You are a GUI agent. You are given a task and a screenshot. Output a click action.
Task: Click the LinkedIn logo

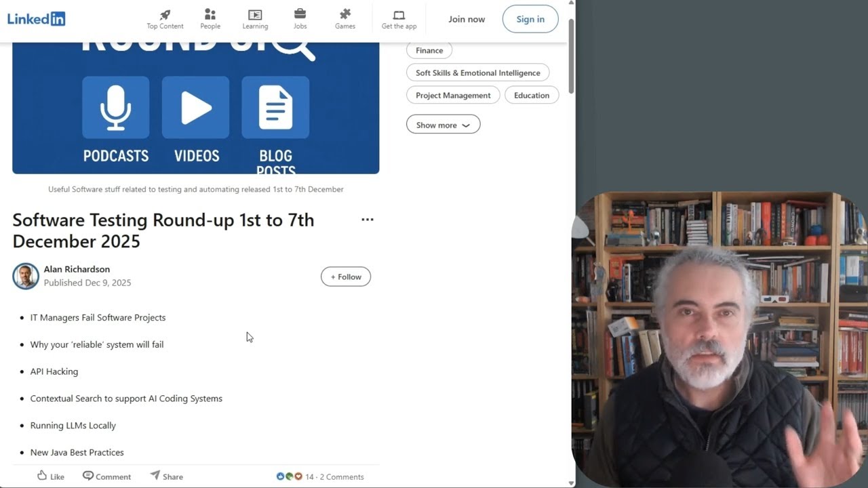[36, 19]
